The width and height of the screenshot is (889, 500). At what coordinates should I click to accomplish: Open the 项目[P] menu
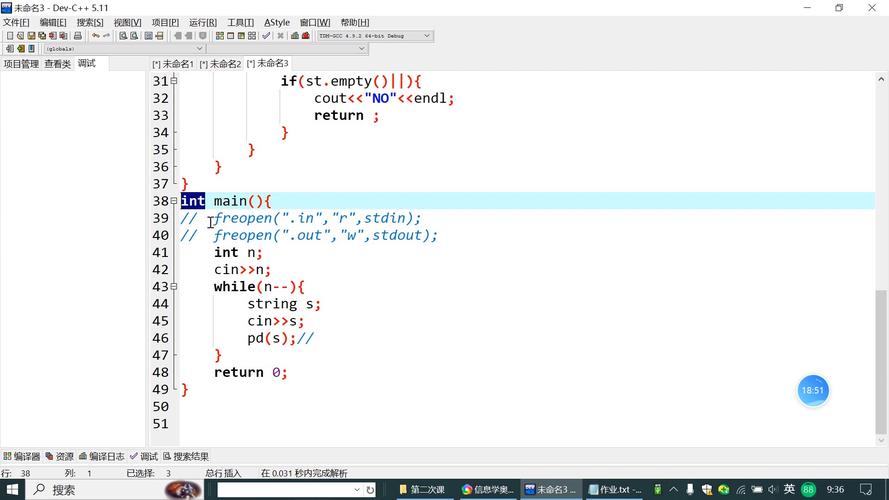(165, 22)
